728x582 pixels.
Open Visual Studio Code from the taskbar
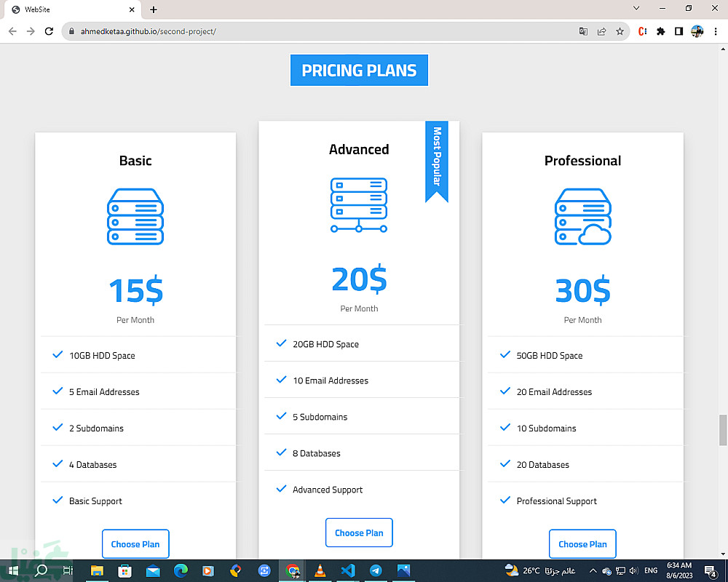click(x=348, y=570)
